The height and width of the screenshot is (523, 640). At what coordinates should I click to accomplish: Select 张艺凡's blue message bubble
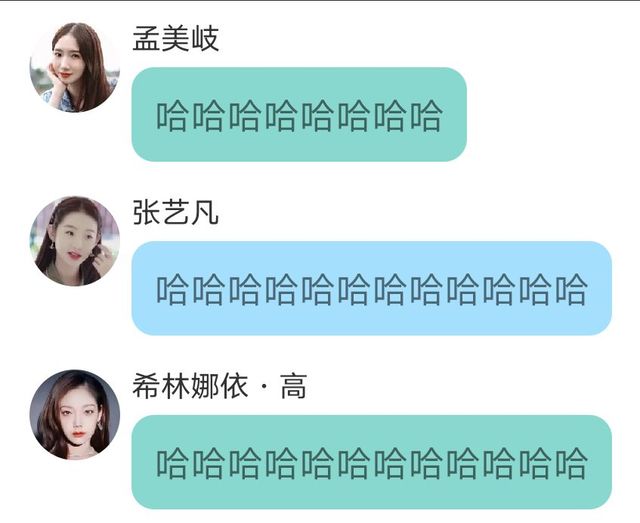pyautogui.click(x=371, y=288)
